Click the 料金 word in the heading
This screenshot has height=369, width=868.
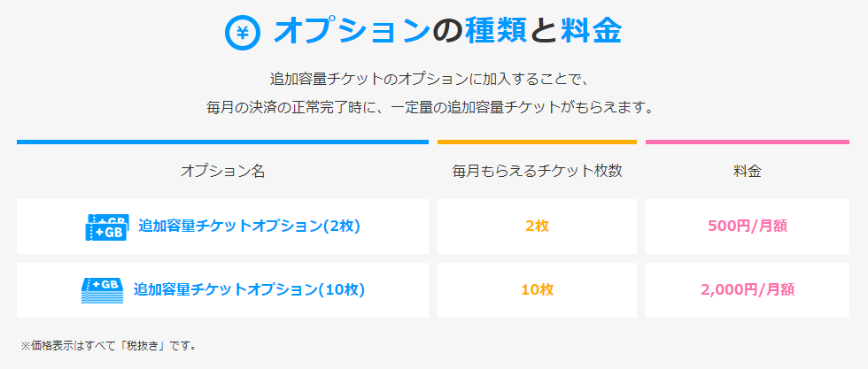pyautogui.click(x=592, y=32)
